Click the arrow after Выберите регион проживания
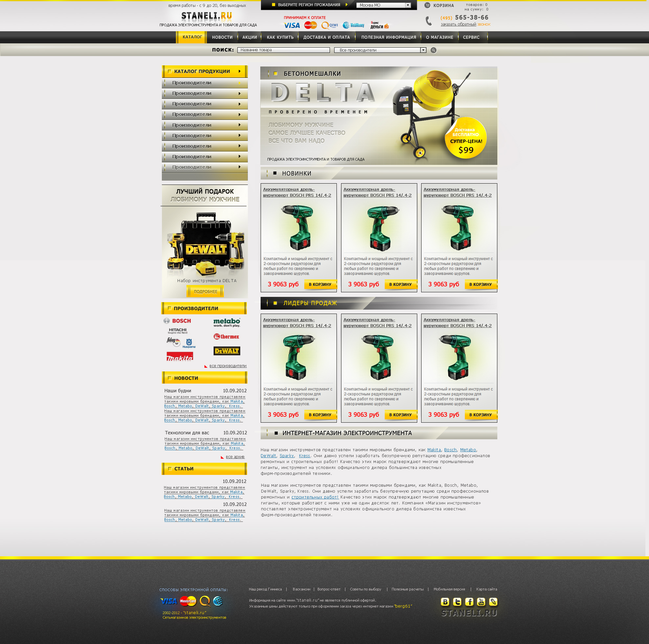Screen dimensions: 649x644 (x=346, y=5)
